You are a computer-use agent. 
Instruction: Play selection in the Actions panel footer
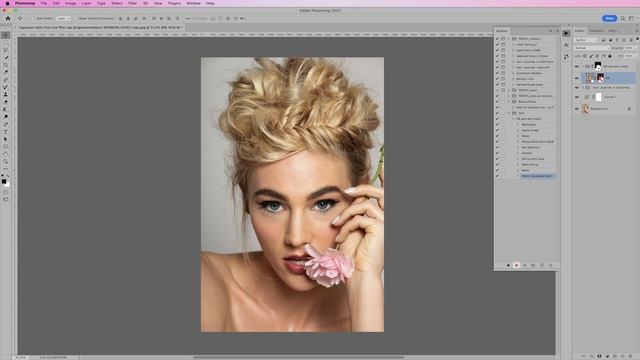525,265
